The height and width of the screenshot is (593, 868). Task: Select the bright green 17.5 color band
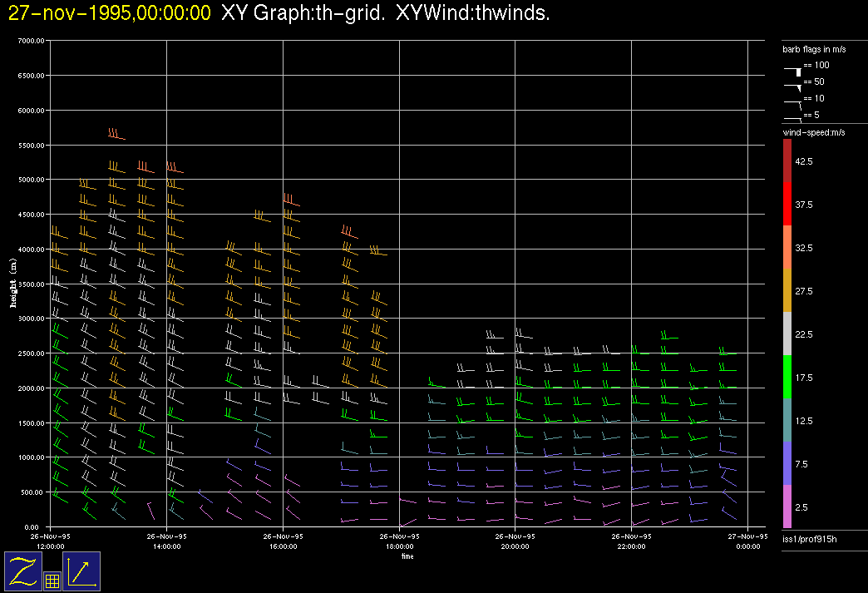pyautogui.click(x=787, y=378)
